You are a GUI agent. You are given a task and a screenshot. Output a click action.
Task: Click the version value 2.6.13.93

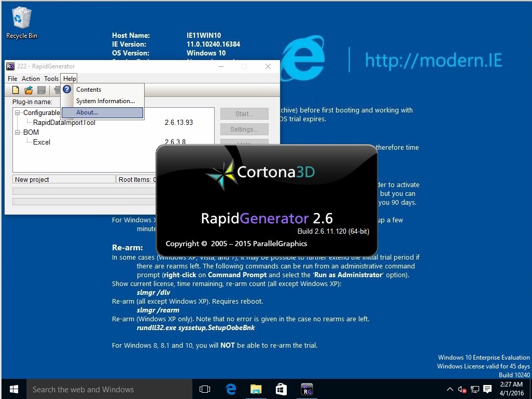[179, 122]
